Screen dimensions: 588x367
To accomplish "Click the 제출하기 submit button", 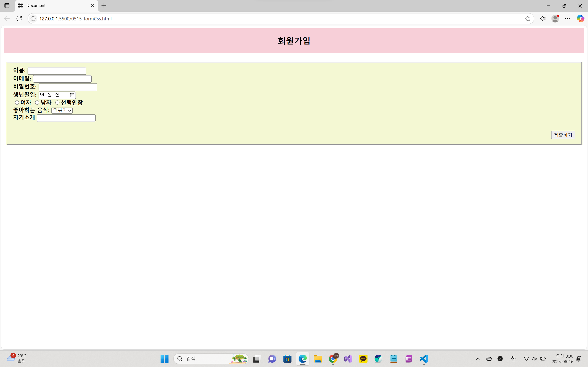I will [x=563, y=135].
